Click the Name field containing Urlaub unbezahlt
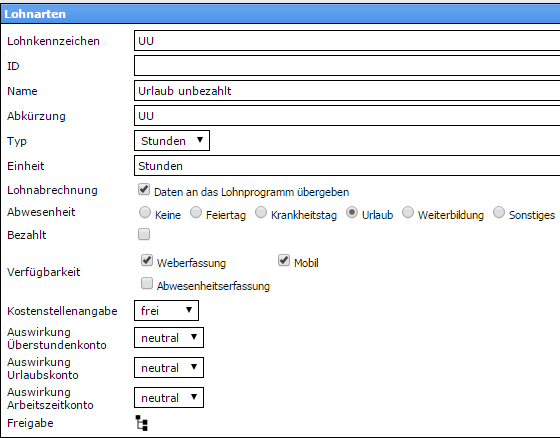The image size is (560, 438). 347,91
